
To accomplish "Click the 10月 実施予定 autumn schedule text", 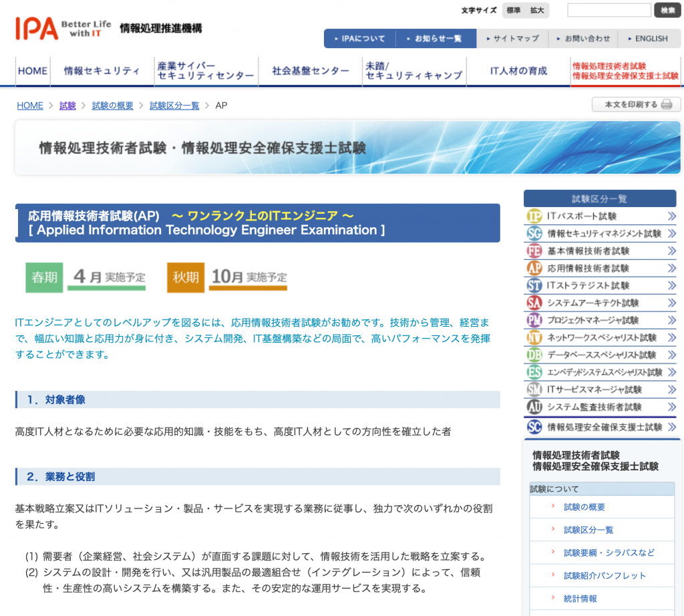I will coord(248,277).
